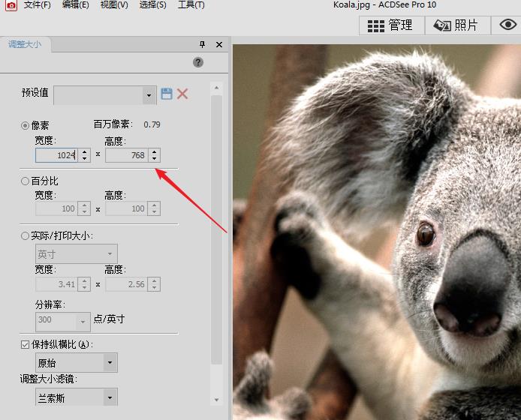The image size is (521, 420).
Task: Click the panel scrollbar up arrow
Action: pyautogui.click(x=217, y=88)
